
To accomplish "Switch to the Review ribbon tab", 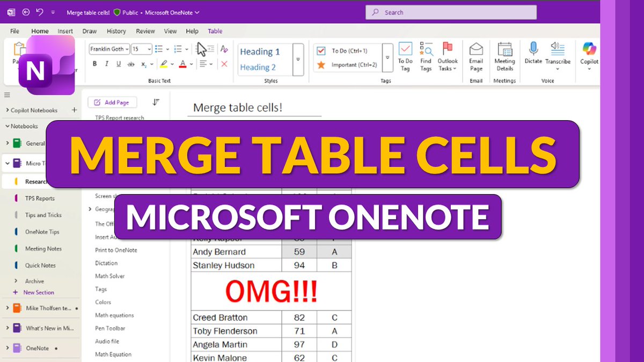I will point(145,31).
